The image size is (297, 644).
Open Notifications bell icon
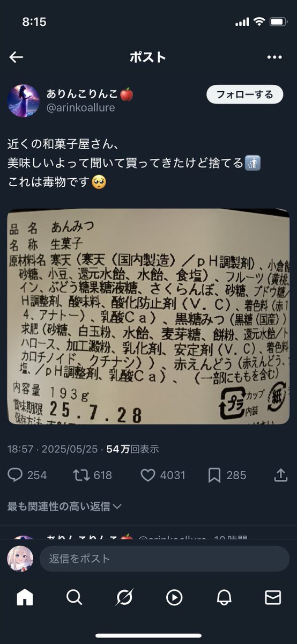224,597
